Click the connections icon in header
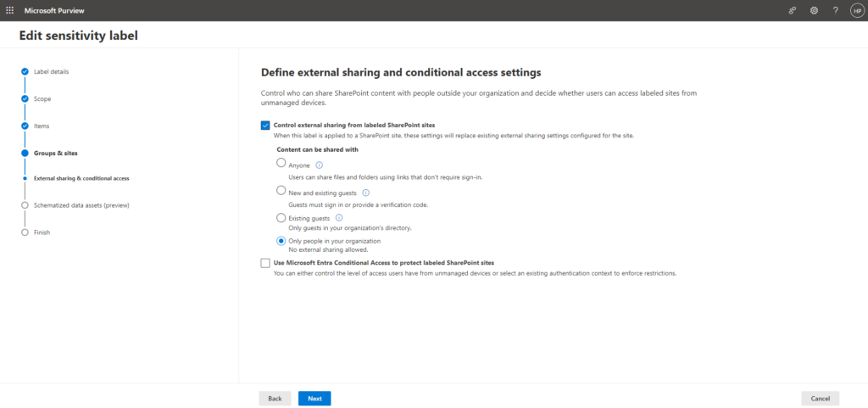The width and height of the screenshot is (868, 408). coord(792,10)
